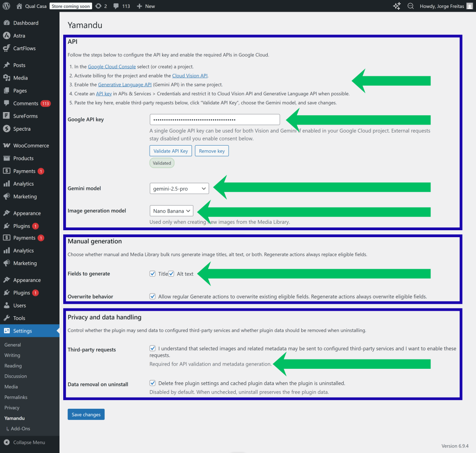Image resolution: width=476 pixels, height=453 pixels.
Task: Click into the Google API key field
Action: tap(215, 120)
